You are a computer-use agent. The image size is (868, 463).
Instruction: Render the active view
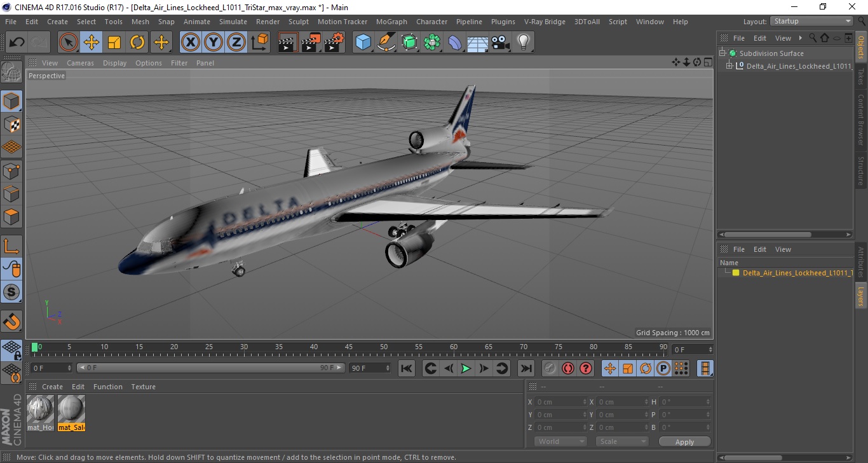pyautogui.click(x=288, y=43)
